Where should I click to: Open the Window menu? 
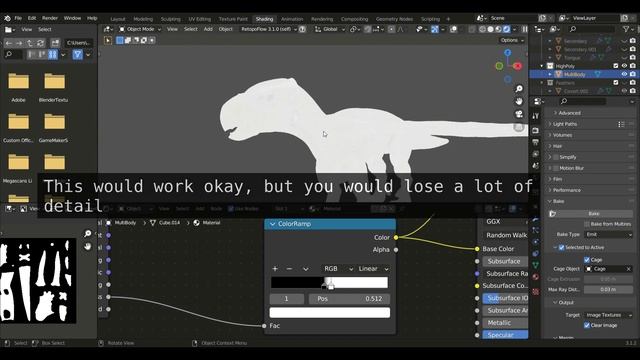click(x=72, y=18)
